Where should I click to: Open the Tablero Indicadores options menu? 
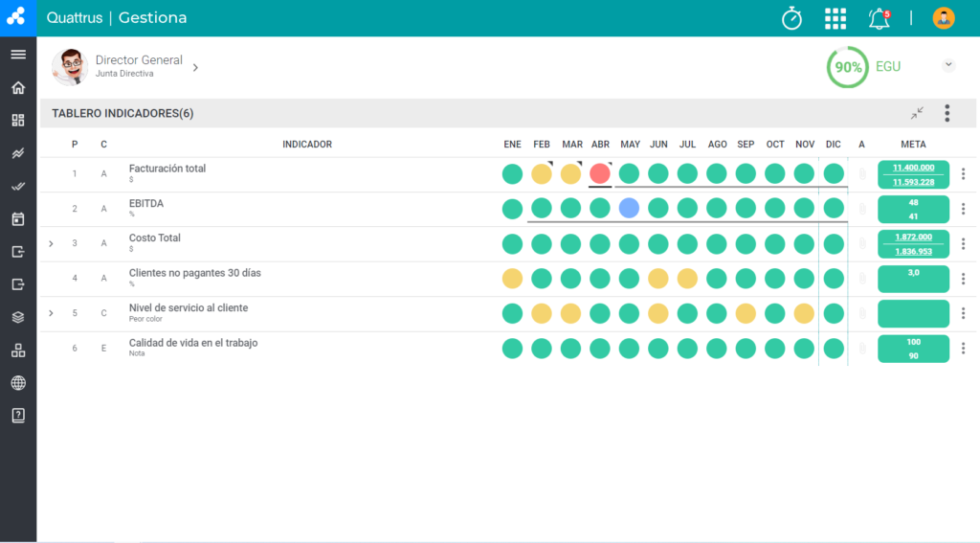947,113
